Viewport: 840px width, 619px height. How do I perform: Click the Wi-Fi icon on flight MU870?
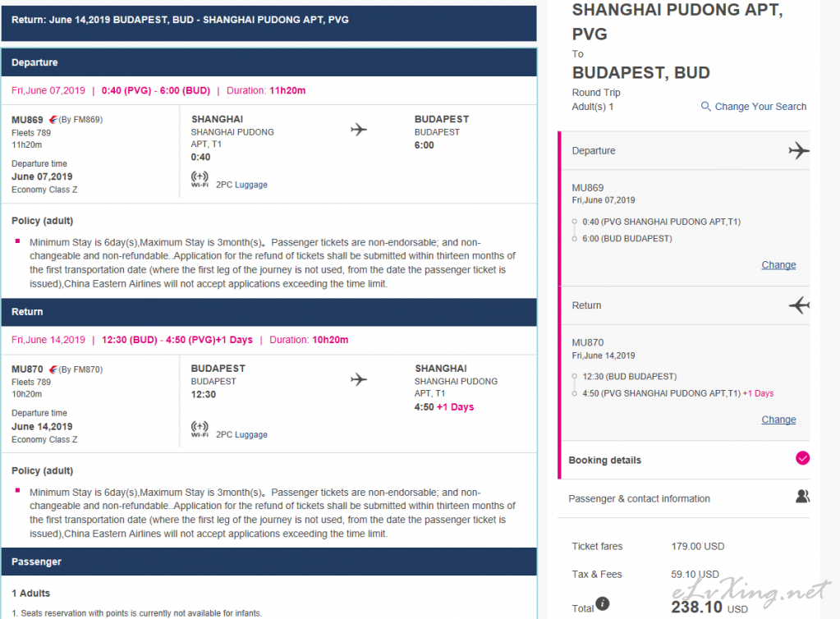click(200, 429)
